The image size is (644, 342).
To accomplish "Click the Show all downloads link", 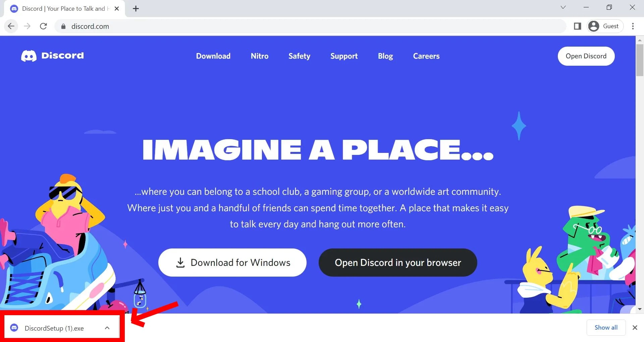I will (x=606, y=328).
